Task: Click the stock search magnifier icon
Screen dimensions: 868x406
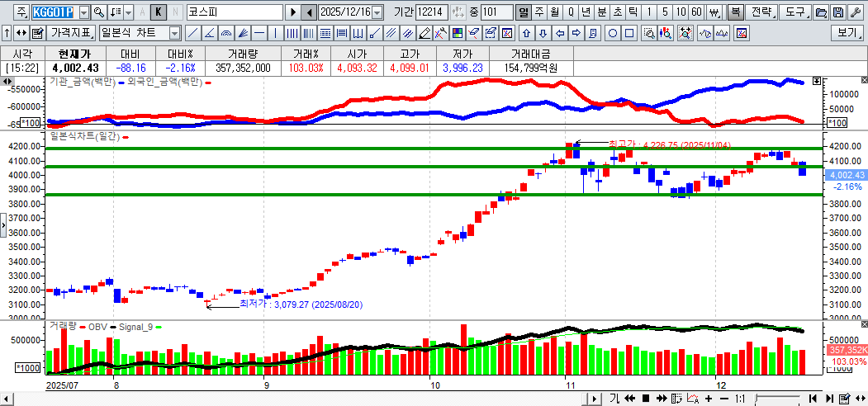Action: tap(98, 12)
